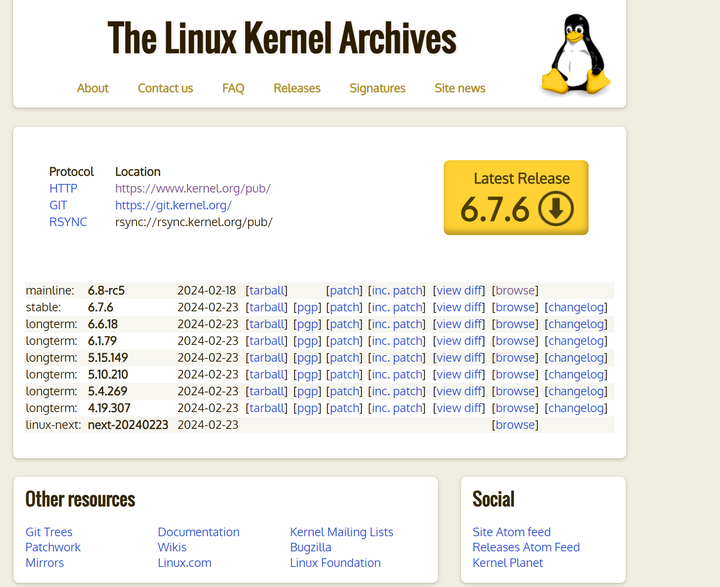Download tarball for stable 6.7.6
720x587 pixels.
(267, 307)
